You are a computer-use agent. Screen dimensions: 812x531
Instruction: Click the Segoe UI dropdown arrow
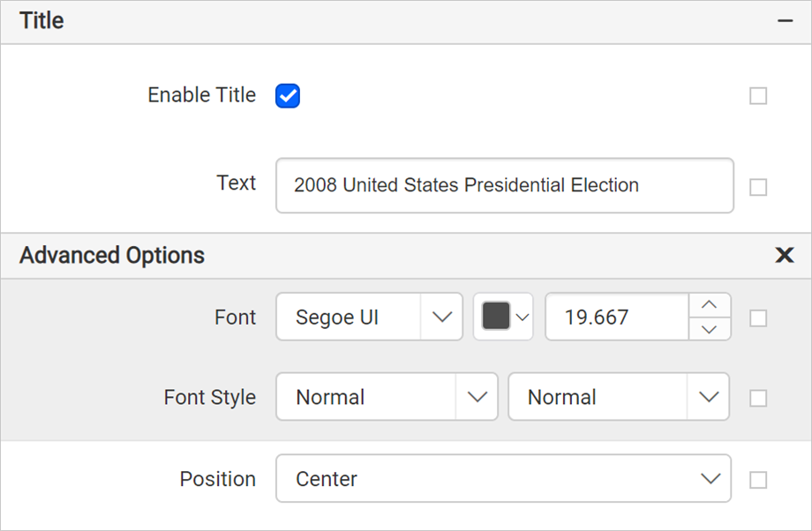pyautogui.click(x=441, y=317)
